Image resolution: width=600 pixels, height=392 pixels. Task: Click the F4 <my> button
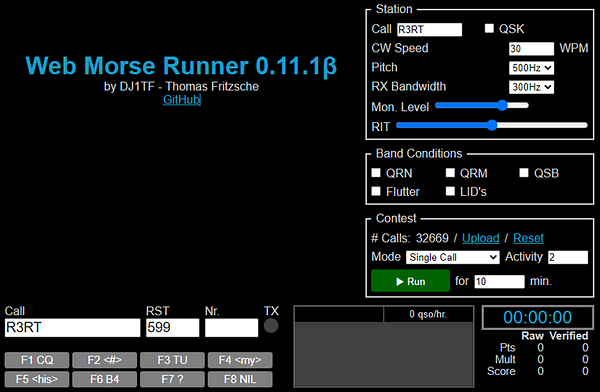point(240,360)
